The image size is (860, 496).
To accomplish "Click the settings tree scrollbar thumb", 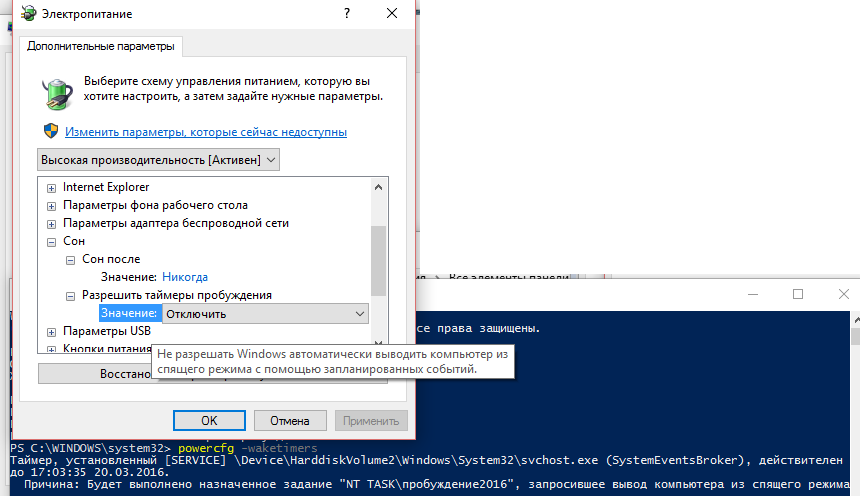I will pyautogui.click(x=378, y=261).
